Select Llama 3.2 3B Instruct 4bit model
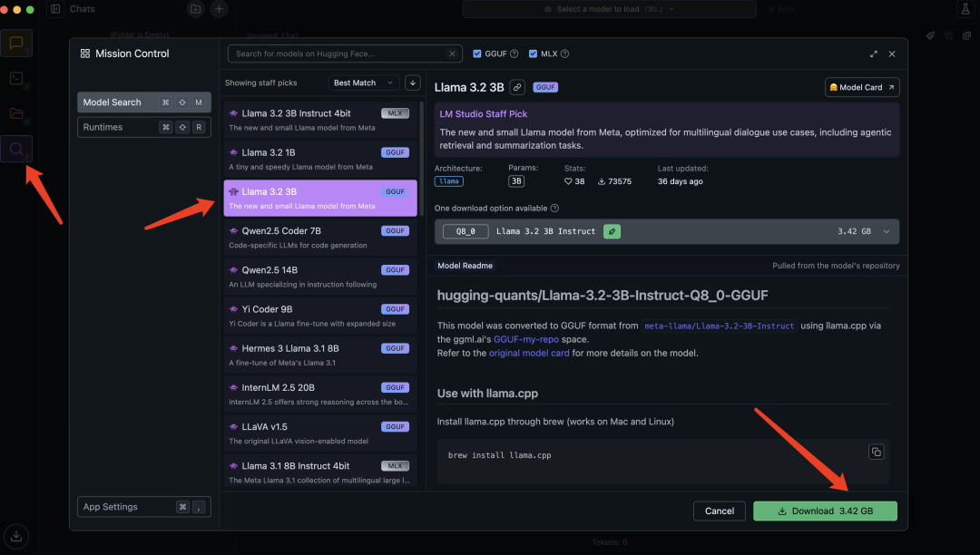 [320, 120]
